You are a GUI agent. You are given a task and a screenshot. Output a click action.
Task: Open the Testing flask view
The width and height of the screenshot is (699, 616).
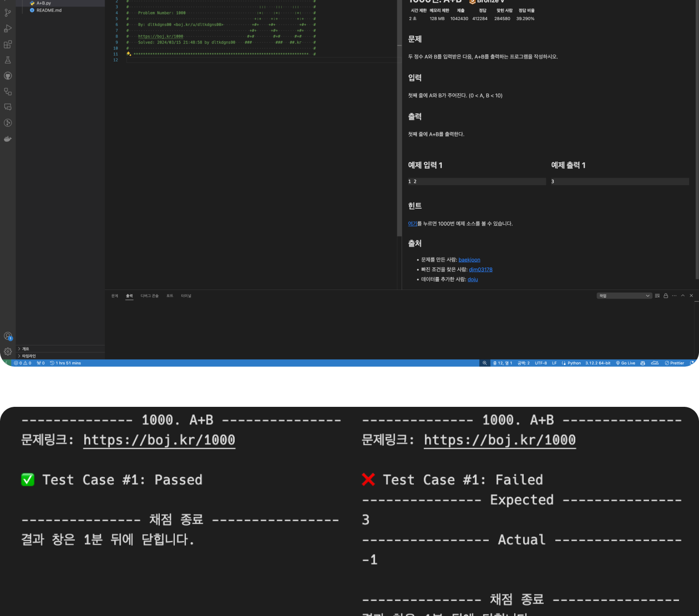tap(7, 60)
